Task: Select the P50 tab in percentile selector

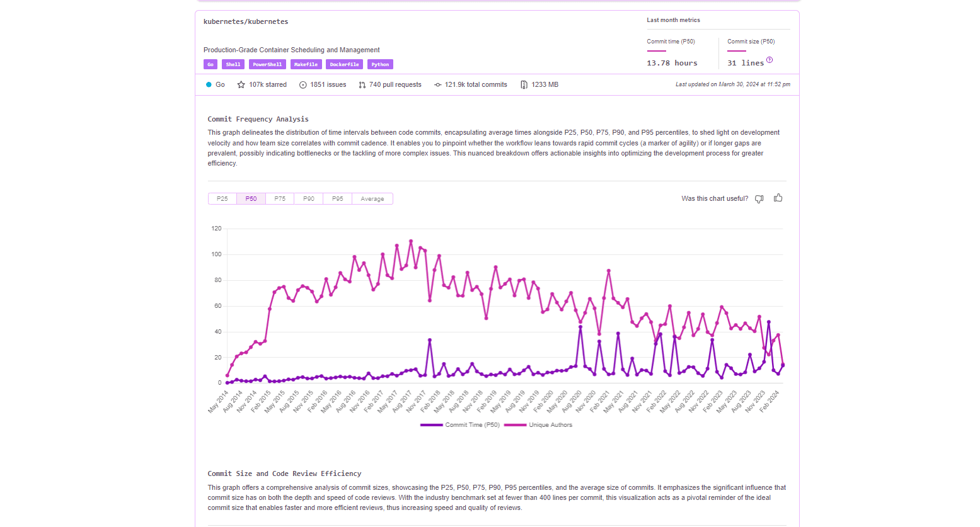Action: coord(251,198)
